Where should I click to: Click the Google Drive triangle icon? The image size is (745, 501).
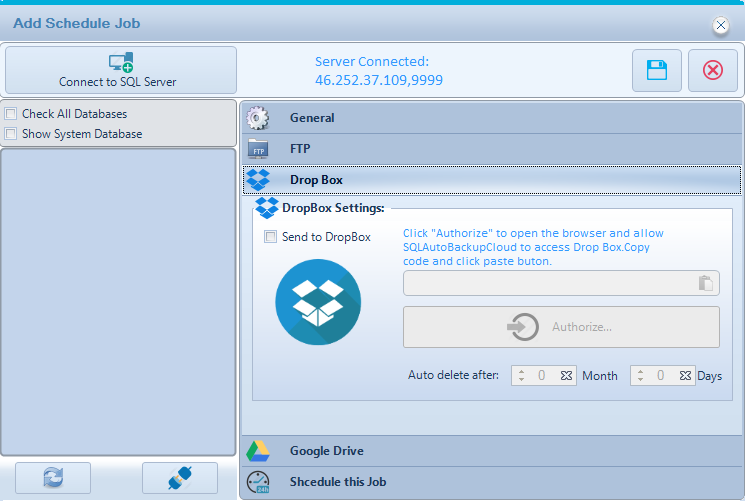(x=258, y=451)
